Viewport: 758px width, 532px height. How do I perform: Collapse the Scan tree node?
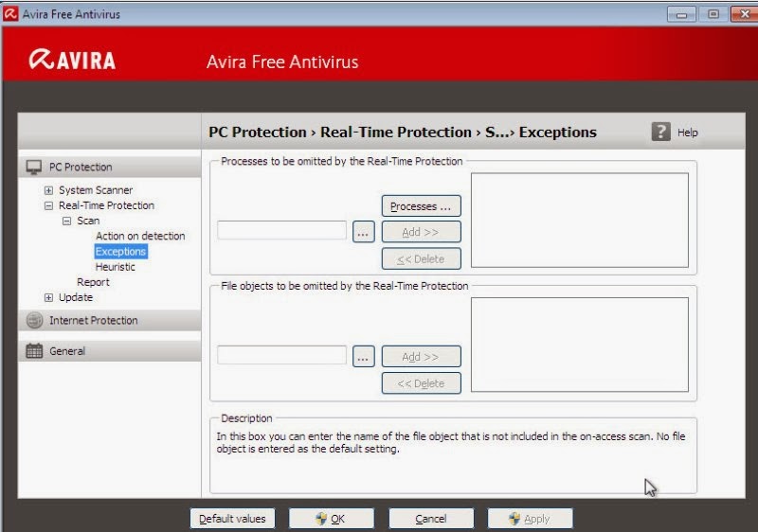[x=66, y=222]
